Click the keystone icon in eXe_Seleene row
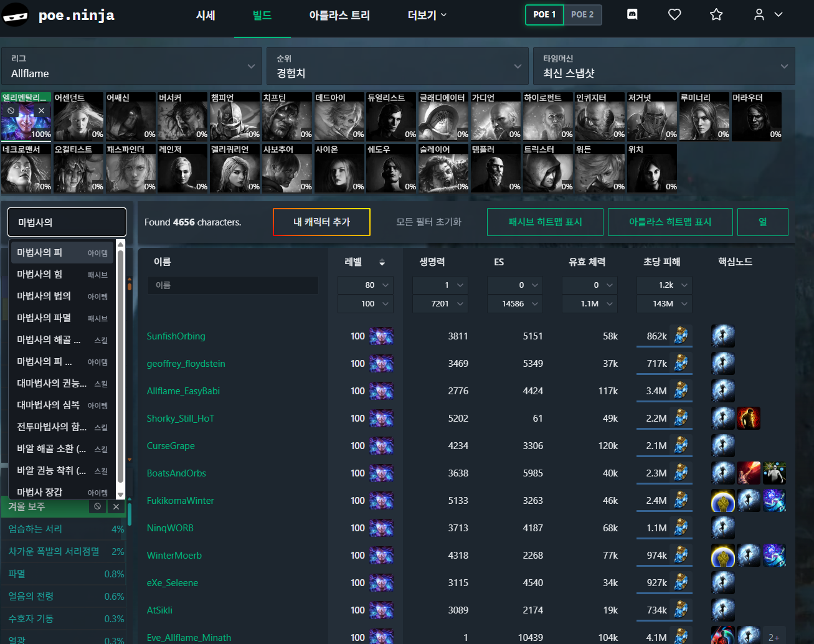The image size is (814, 644). coord(723,583)
